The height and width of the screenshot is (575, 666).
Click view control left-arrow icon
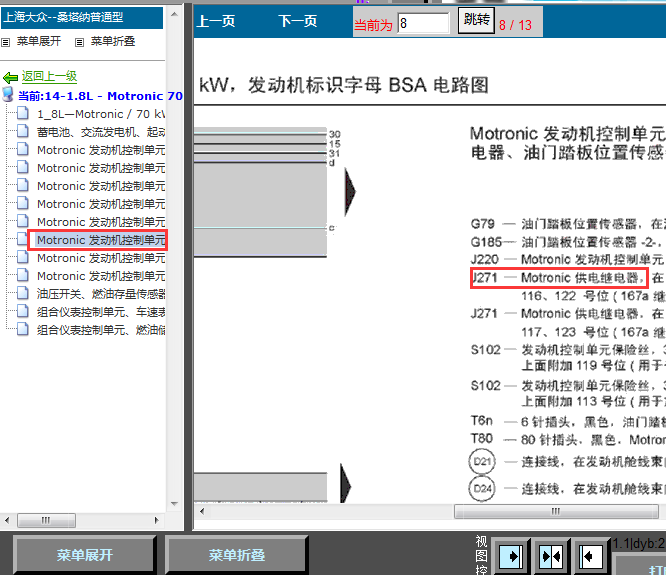[591, 556]
